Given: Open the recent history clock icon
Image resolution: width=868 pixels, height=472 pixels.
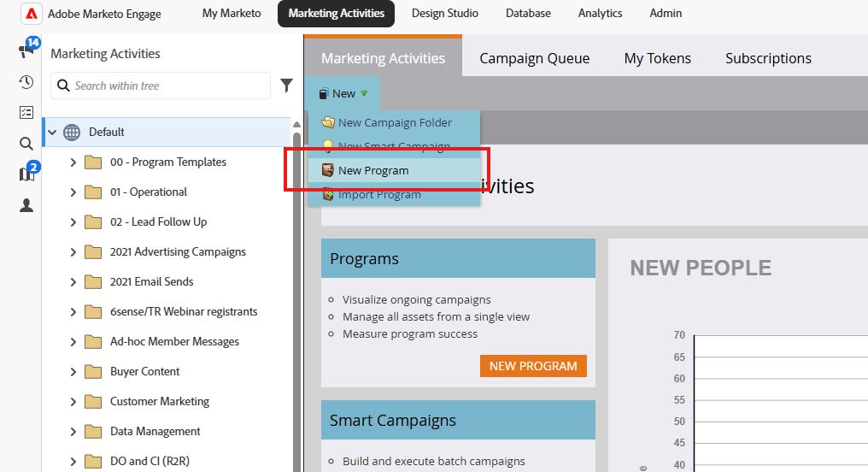Looking at the screenshot, I should tap(26, 82).
